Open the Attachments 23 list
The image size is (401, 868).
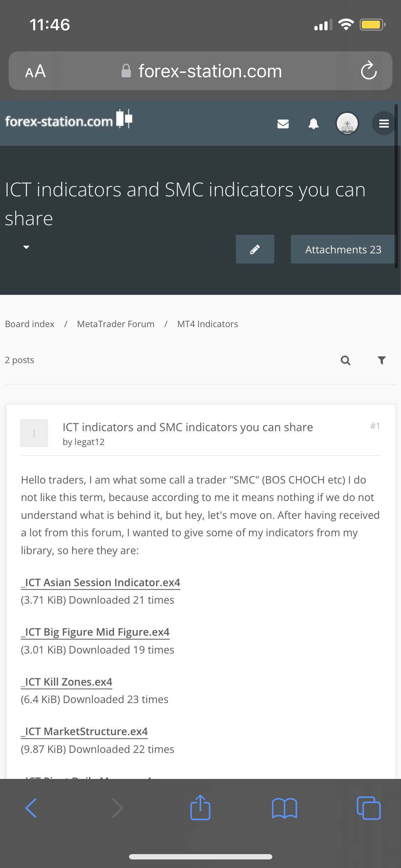tap(343, 249)
